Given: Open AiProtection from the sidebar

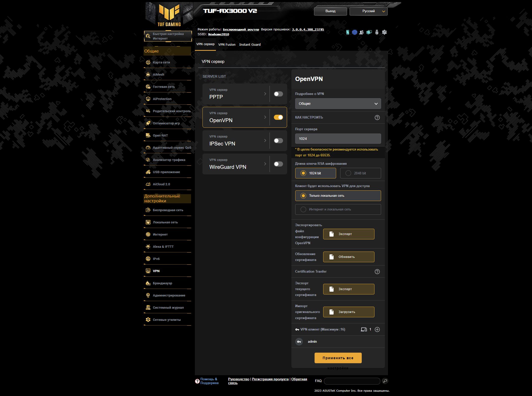Looking at the screenshot, I should coord(162,99).
